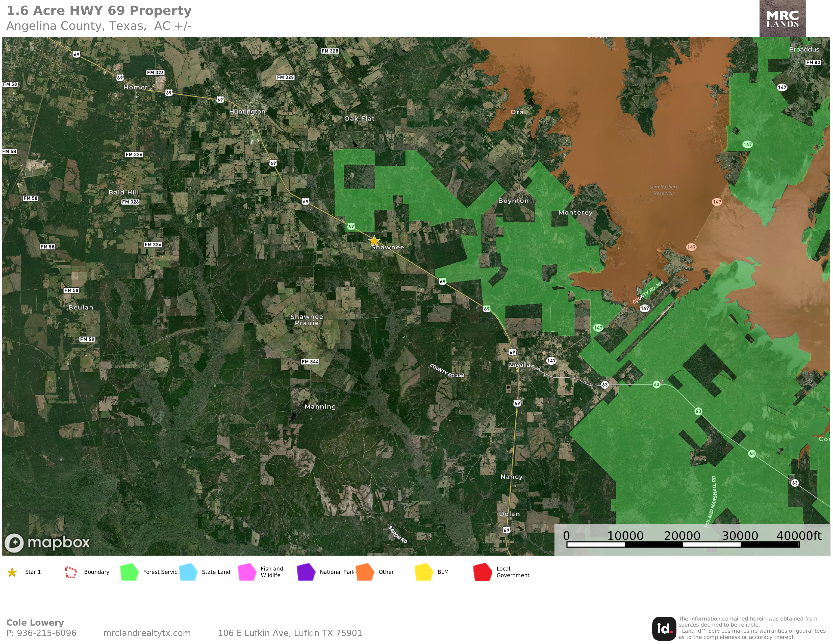833x644 pixels.
Task: Click the phone number 936-215-6096
Action: pyautogui.click(x=46, y=633)
